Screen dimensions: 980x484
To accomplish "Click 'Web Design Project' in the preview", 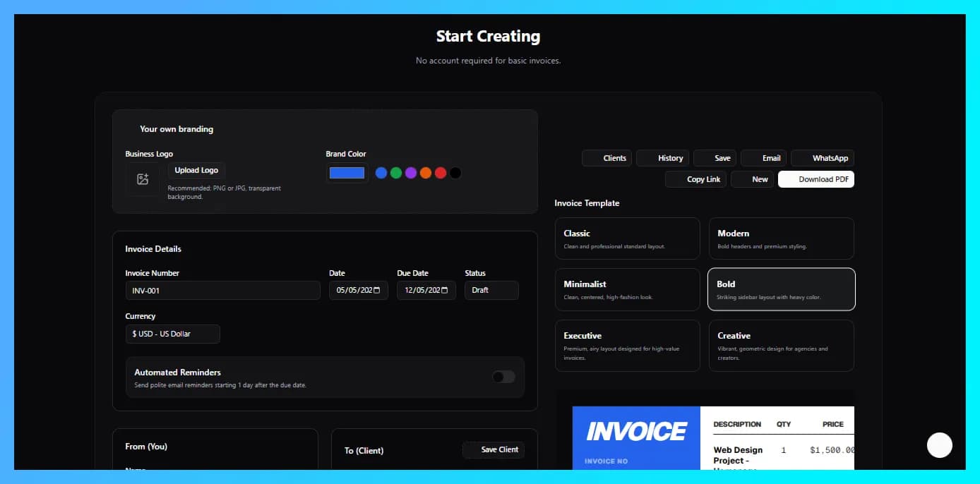I will click(x=738, y=455).
